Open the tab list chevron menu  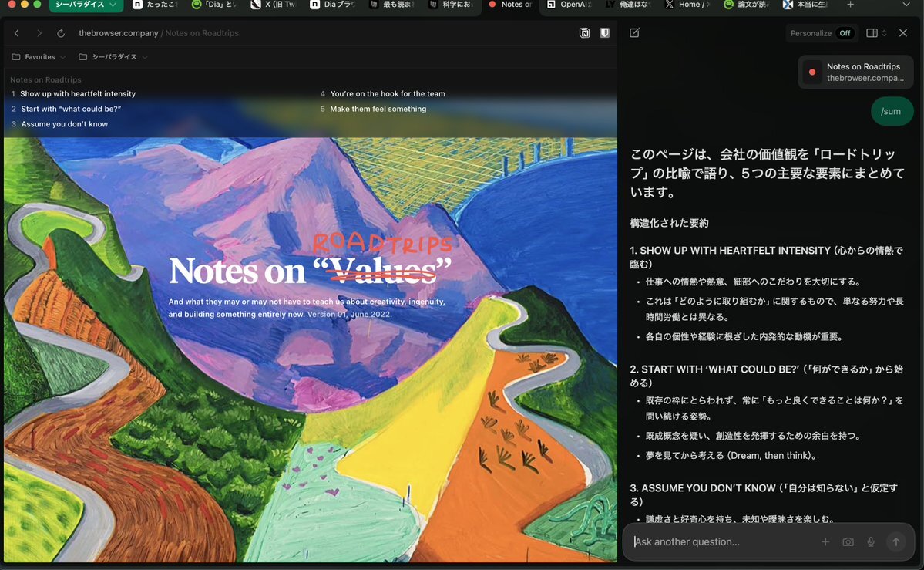(906, 5)
